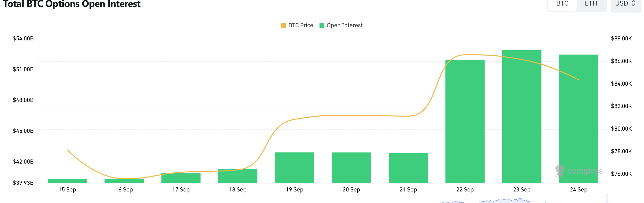Select the 15 Sep open interest bar
The image size is (644, 203).
tap(67, 181)
